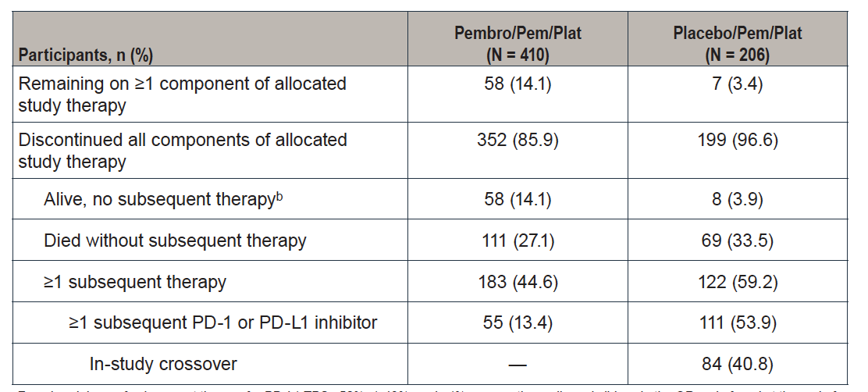This screenshot has height=392, width=868.
Task: Click the "Remaining on ≥1 component" row label
Action: [x=182, y=94]
